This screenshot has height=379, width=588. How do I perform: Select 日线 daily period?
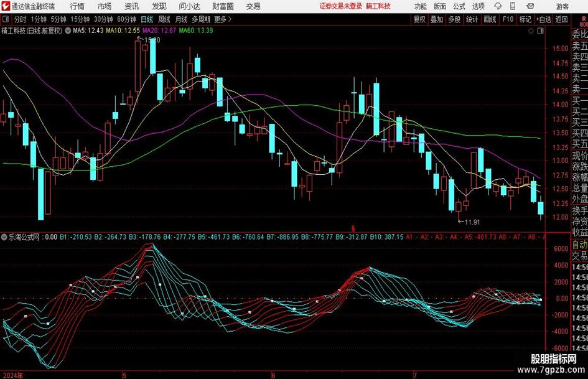(x=147, y=19)
